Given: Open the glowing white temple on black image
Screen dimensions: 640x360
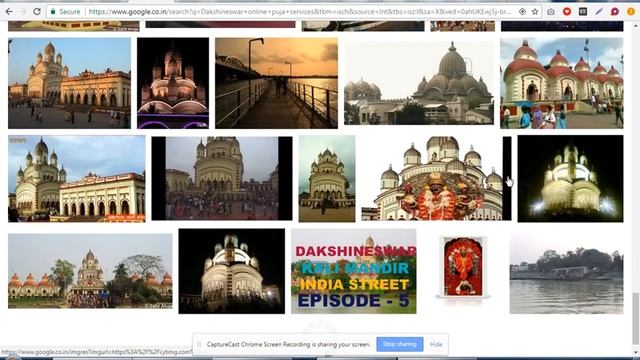Looking at the screenshot, I should [571, 179].
